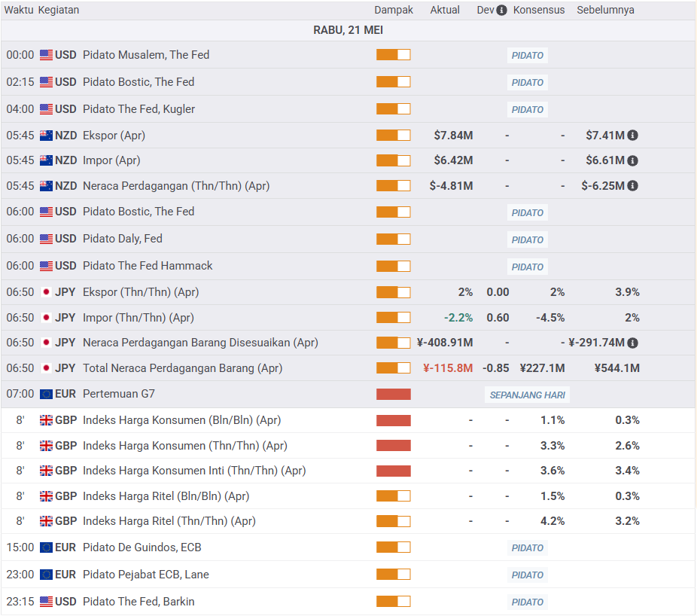Click red impact bar for Pertemuan G7
697x616 pixels.
(394, 395)
